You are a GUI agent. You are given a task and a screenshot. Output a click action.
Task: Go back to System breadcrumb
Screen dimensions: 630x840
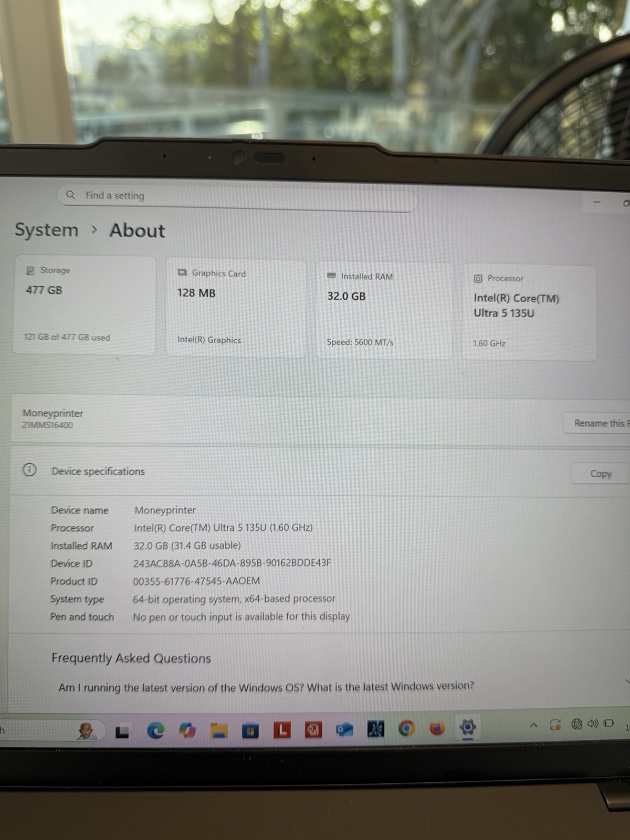click(x=46, y=230)
